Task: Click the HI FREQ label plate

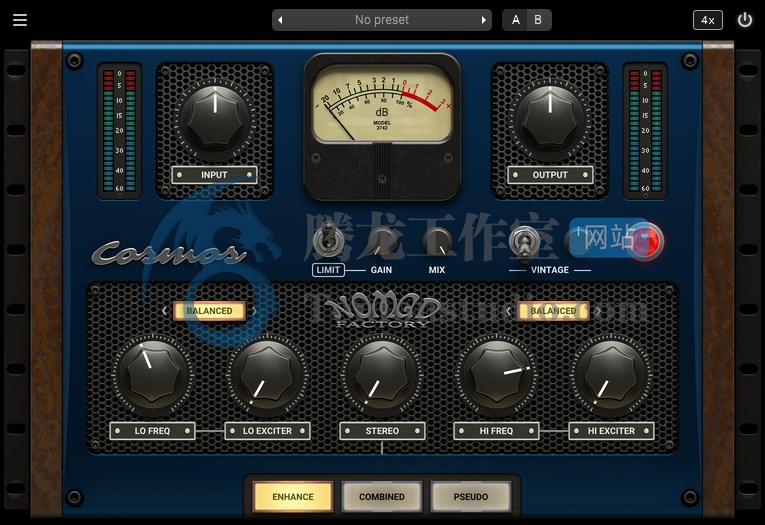Action: pyautogui.click(x=496, y=431)
